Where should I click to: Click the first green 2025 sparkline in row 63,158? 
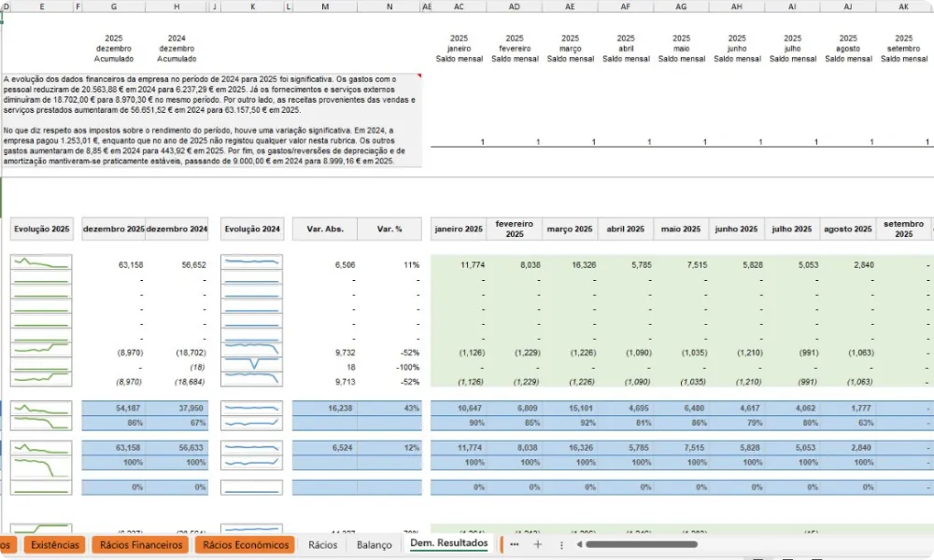(41, 262)
